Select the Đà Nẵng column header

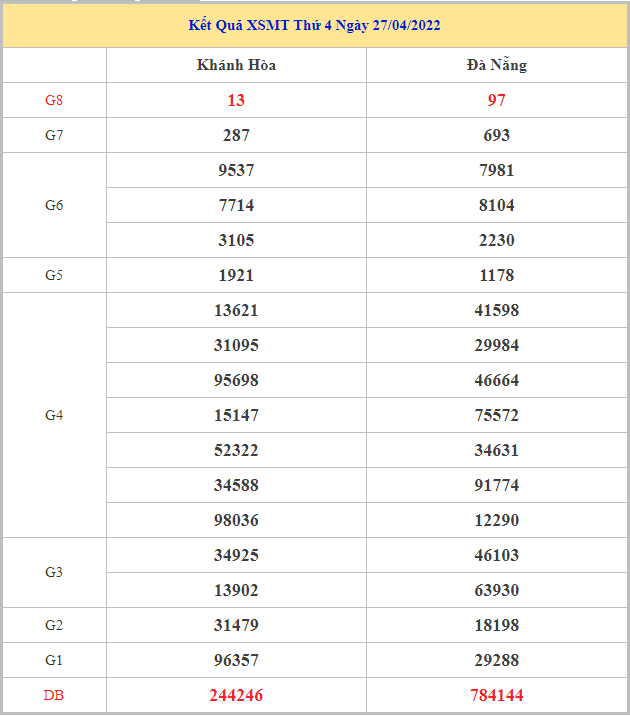coord(496,65)
